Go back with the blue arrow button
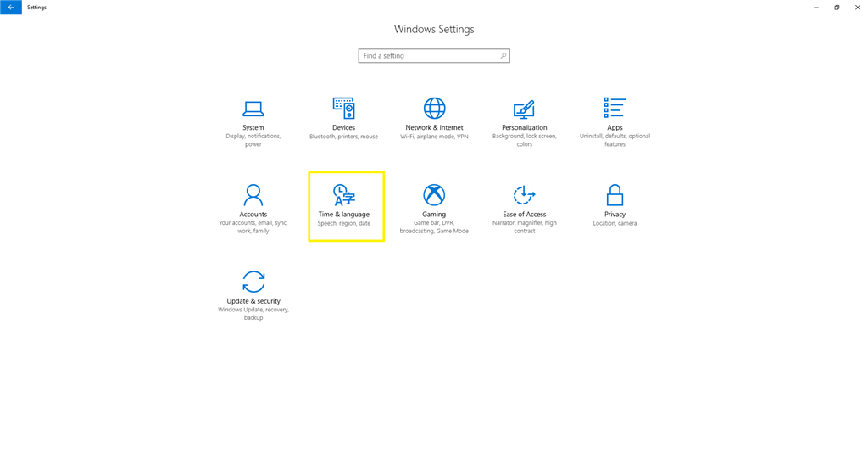Screen dimensions: 868x470 (x=11, y=7)
